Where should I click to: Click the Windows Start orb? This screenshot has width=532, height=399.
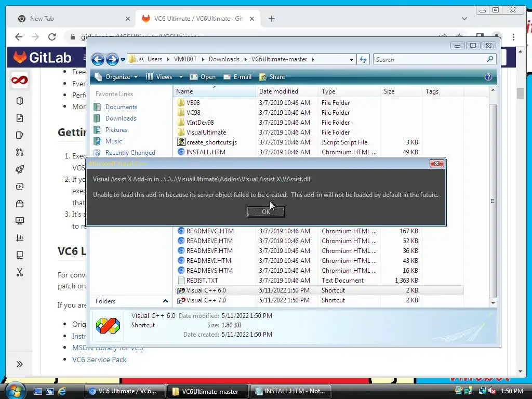(x=15, y=391)
